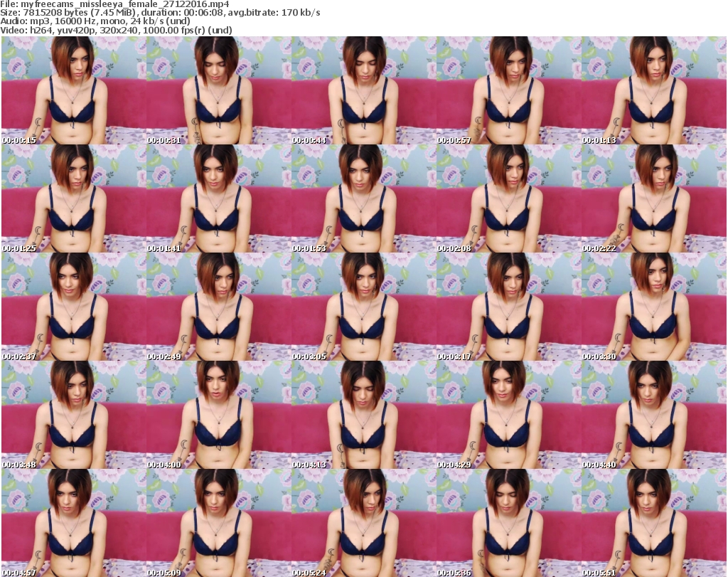Screen dimensions: 728x577
Task: Click the 'Audio: mp3, 16000 Hz' header line
Action: (95, 21)
